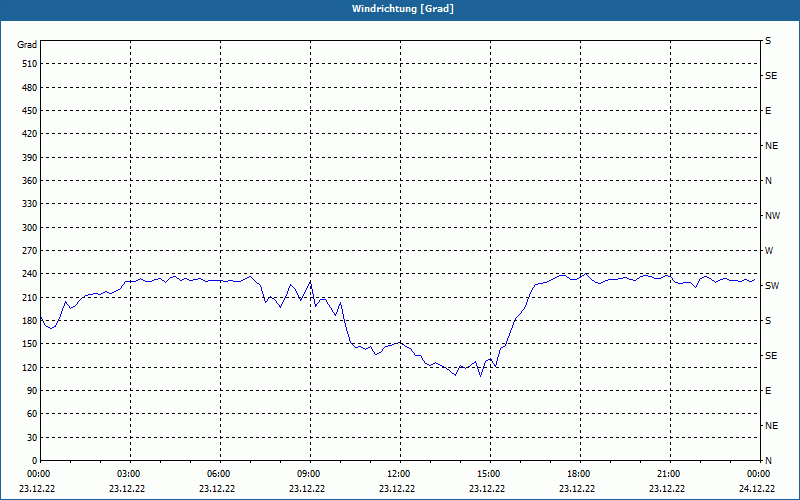800x500 pixels.
Task: Select the '23.12.22' date under 18:00
Action: click(577, 489)
